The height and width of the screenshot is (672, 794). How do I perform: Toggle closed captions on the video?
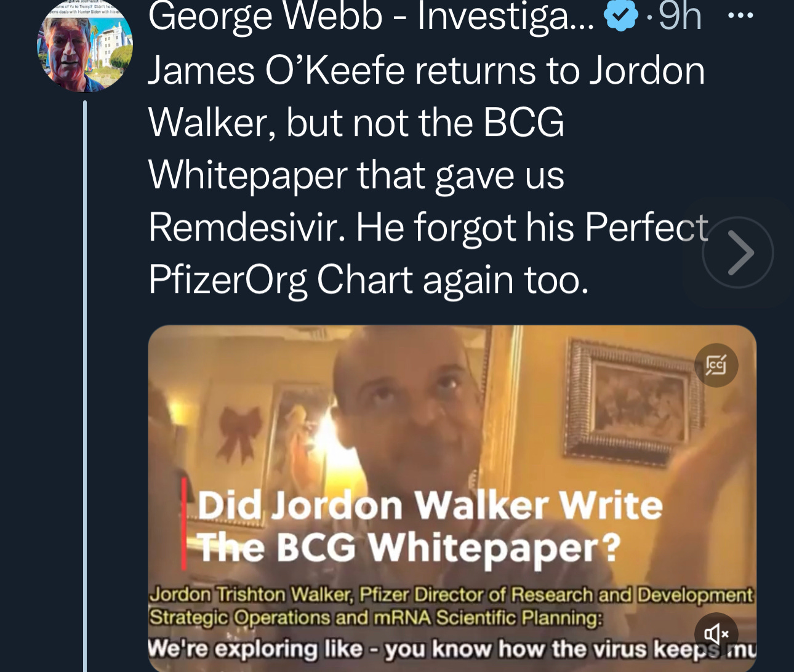716,365
